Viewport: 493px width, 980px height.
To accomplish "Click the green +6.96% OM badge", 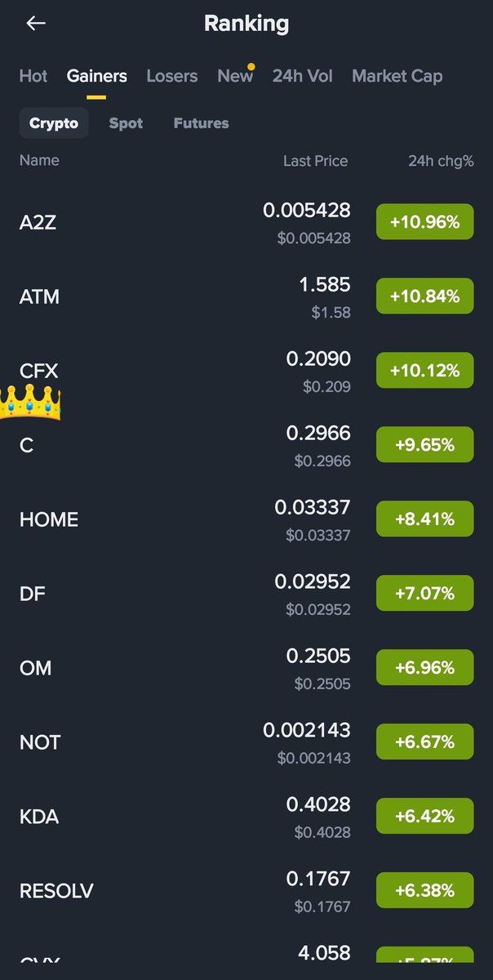I will [x=425, y=668].
